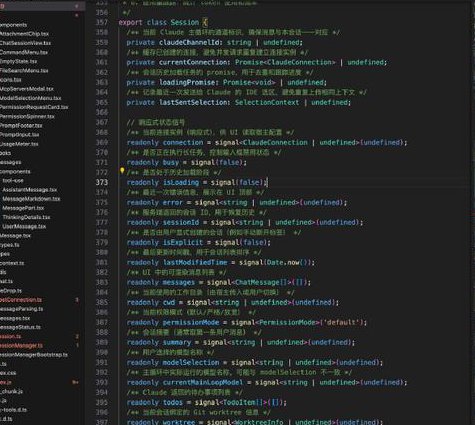Open the red SessionManager.ts file
Screen dimensions: 475x425
coord(21,346)
